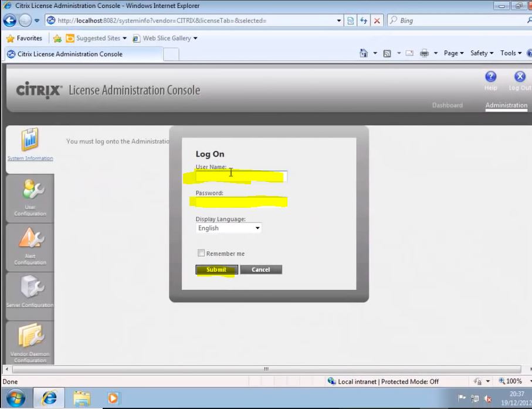The height and width of the screenshot is (409, 532).
Task: Click the Action Center flag tray icon
Action: 462,397
